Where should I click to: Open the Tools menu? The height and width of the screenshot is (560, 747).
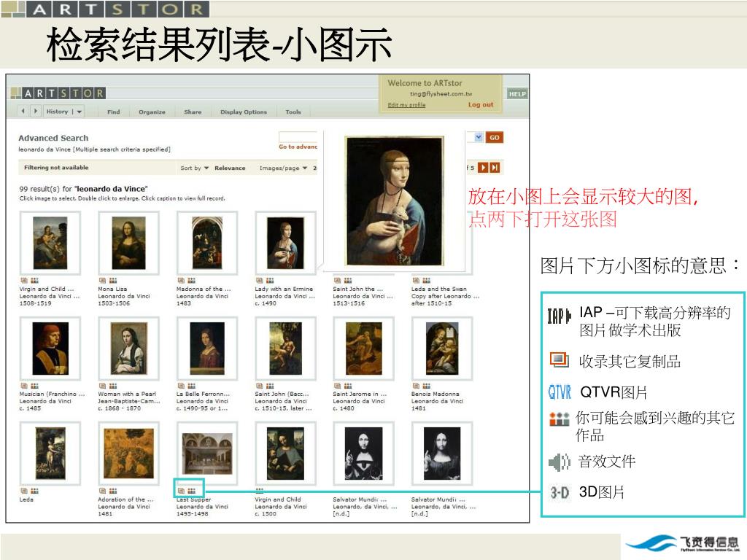click(293, 112)
